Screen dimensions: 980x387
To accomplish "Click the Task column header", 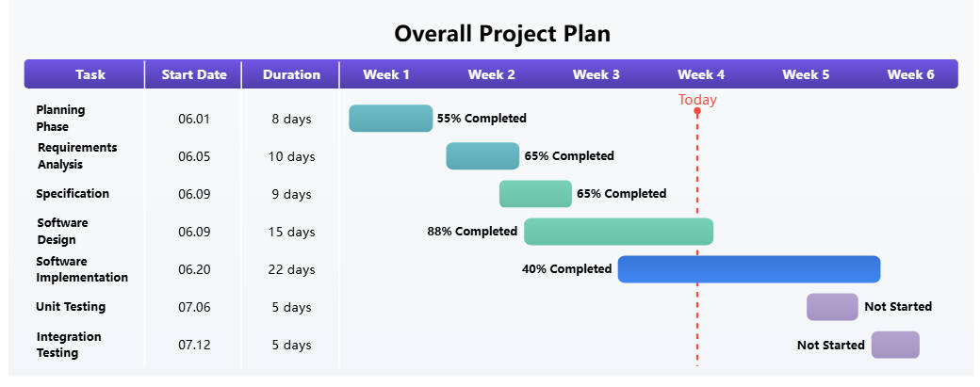I will pos(90,74).
